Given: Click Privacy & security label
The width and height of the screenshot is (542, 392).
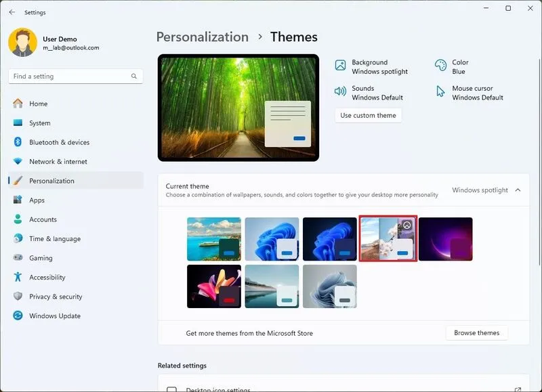Looking at the screenshot, I should coord(56,297).
